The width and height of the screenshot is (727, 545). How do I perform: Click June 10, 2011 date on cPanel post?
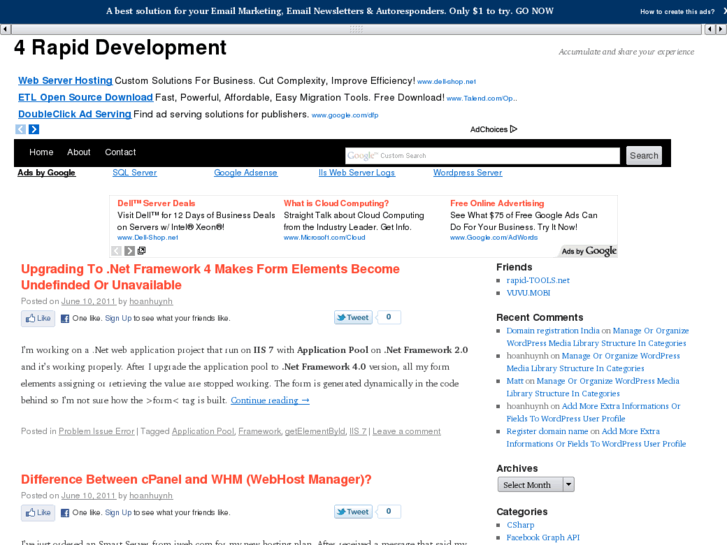[x=89, y=496]
